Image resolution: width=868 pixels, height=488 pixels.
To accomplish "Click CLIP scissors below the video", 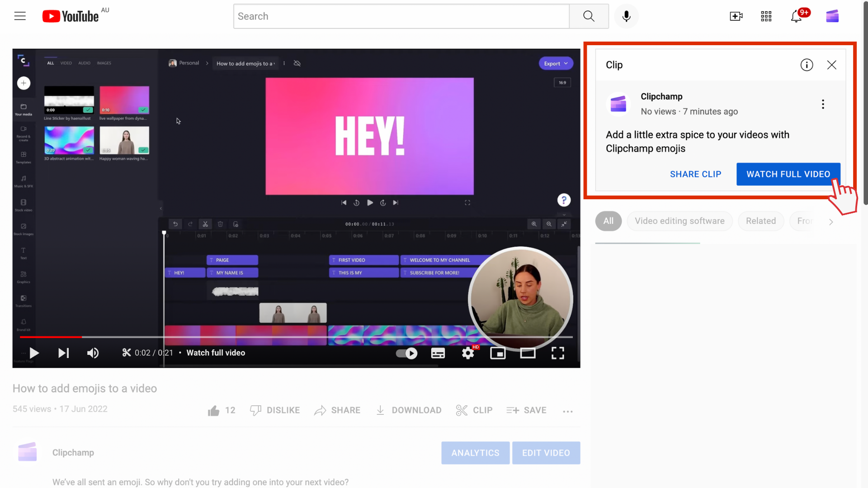I will [x=474, y=410].
